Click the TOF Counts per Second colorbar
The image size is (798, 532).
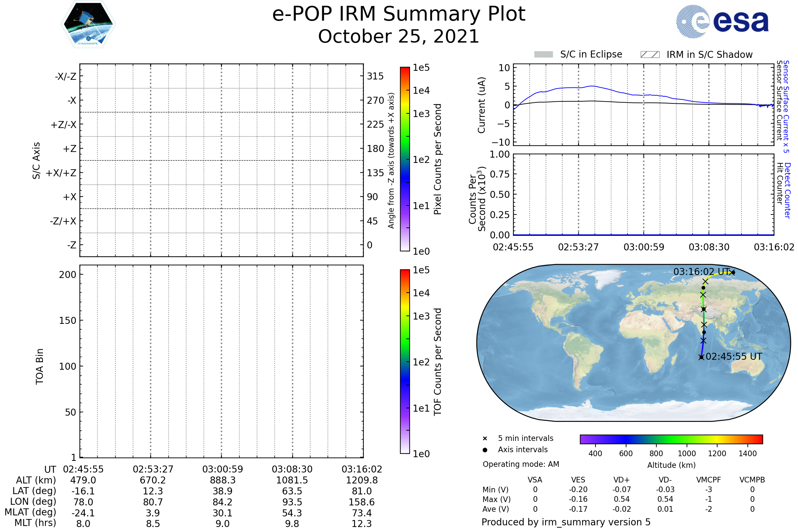click(x=405, y=362)
